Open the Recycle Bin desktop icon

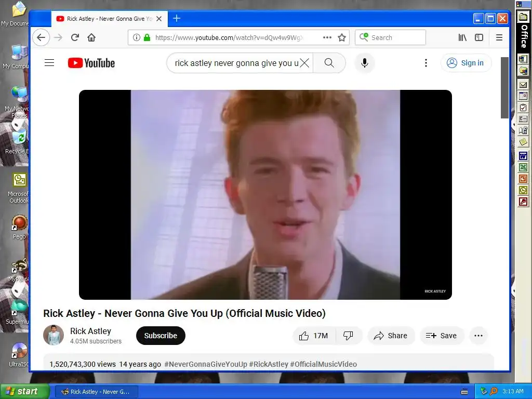(x=19, y=142)
